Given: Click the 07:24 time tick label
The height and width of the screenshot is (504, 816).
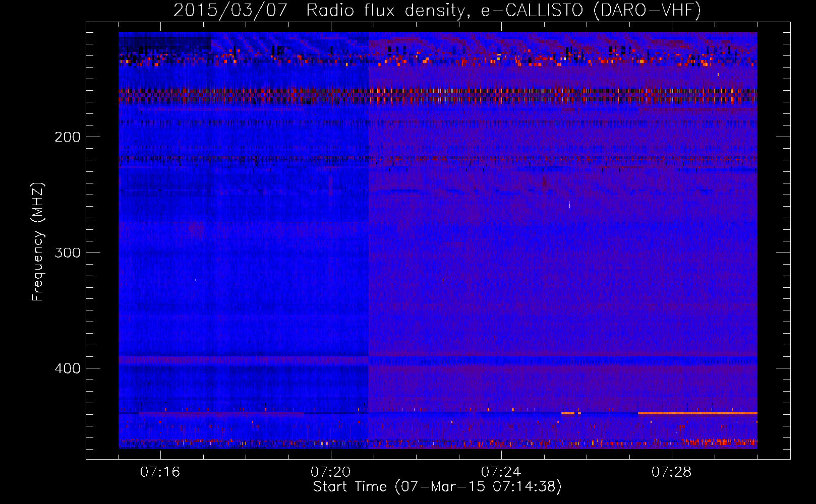Looking at the screenshot, I should 501,472.
